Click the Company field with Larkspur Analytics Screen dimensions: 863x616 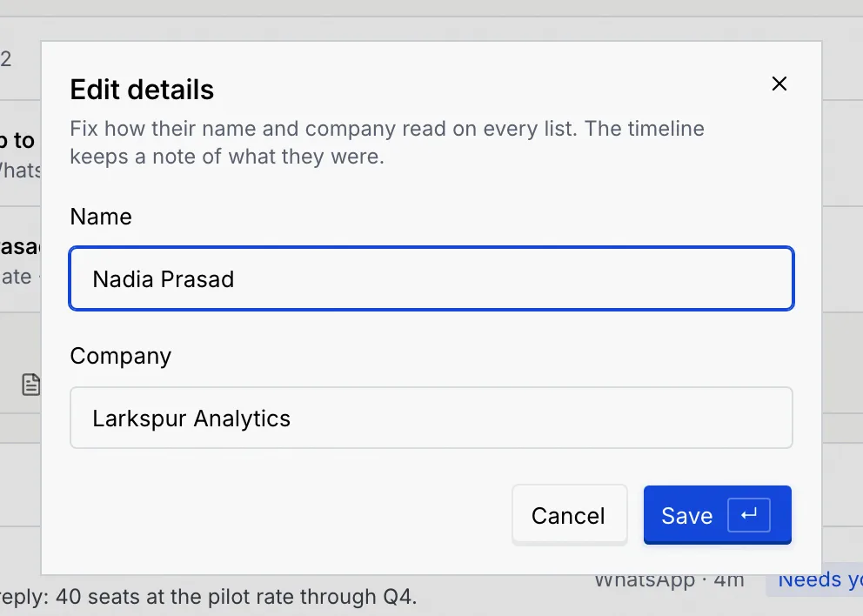431,418
